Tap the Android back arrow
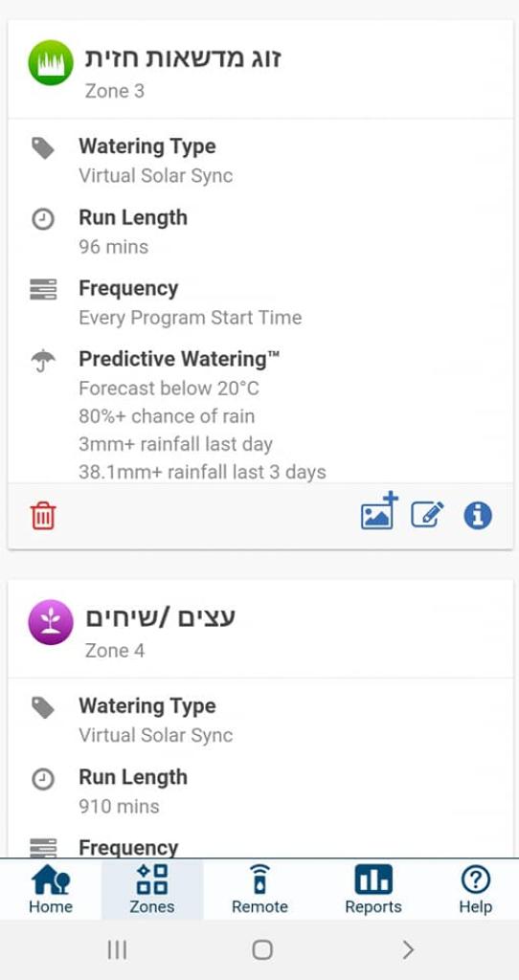 click(x=408, y=950)
